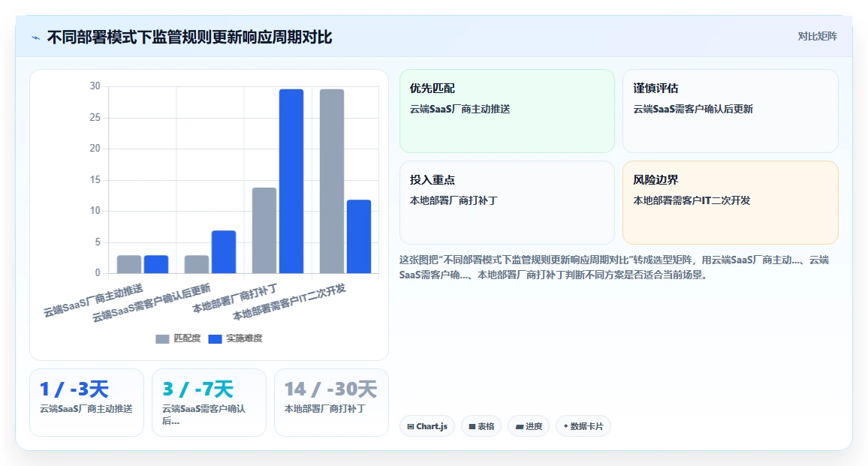Click the Chart.js tag icon

[410, 427]
